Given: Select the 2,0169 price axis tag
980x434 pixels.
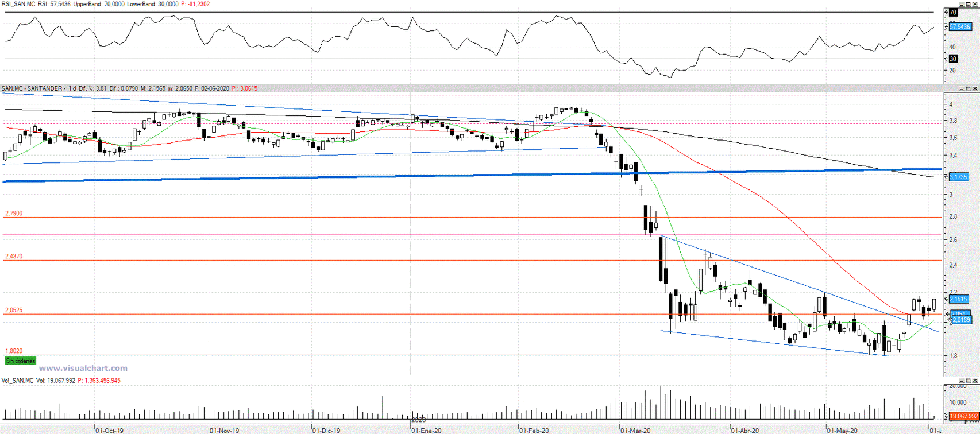Looking at the screenshot, I should (961, 320).
